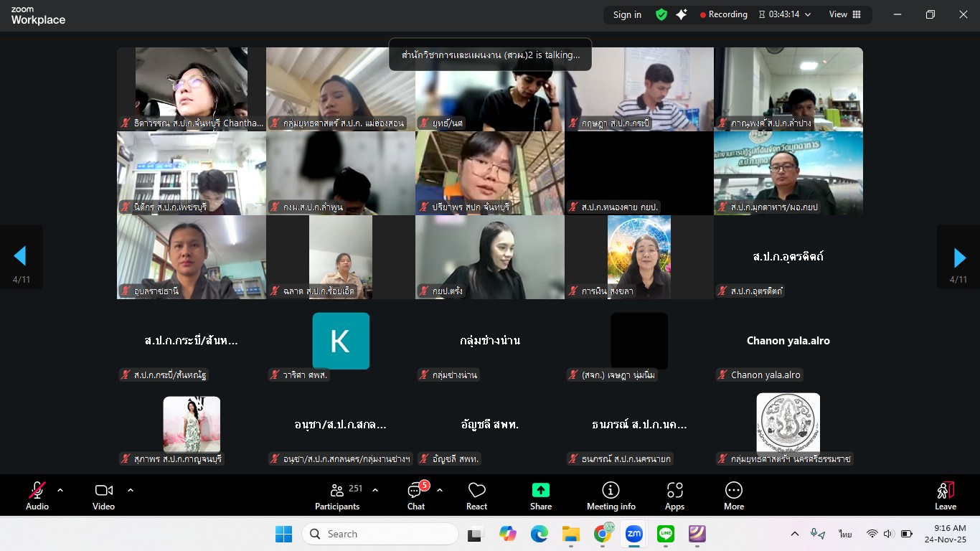Expand the Participants options arrow
Image resolution: width=980 pixels, height=551 pixels.
click(x=374, y=490)
